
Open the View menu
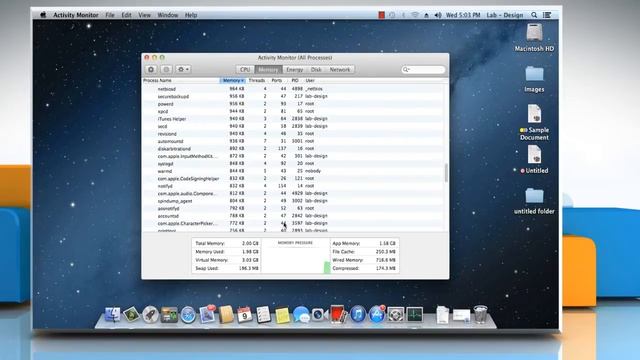click(144, 15)
